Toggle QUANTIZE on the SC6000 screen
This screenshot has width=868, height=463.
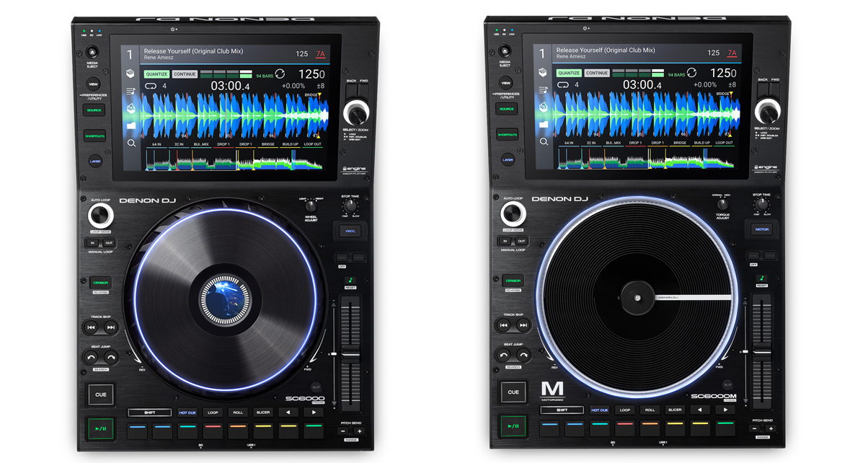pyautogui.click(x=156, y=74)
